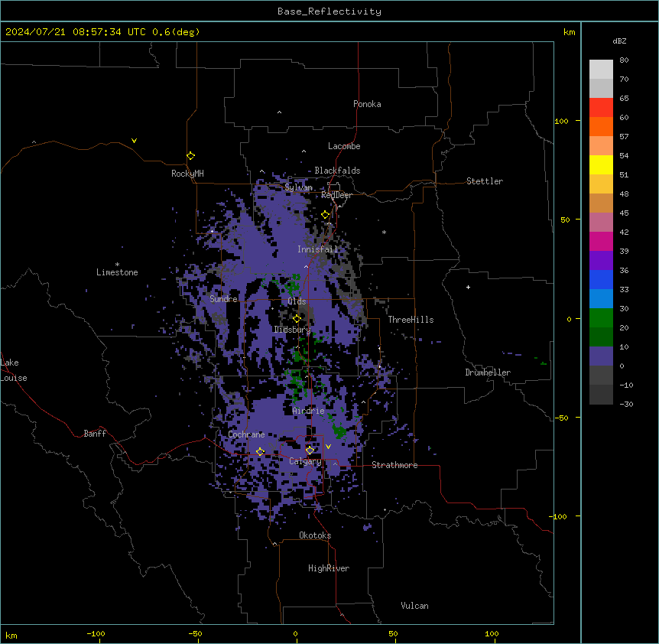Select the Lacombe city label

[x=344, y=146]
